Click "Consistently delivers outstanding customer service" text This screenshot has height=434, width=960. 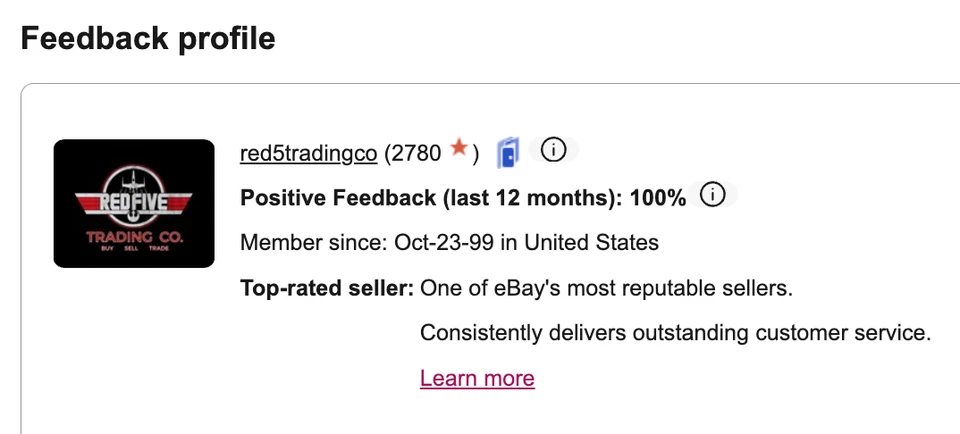click(675, 332)
